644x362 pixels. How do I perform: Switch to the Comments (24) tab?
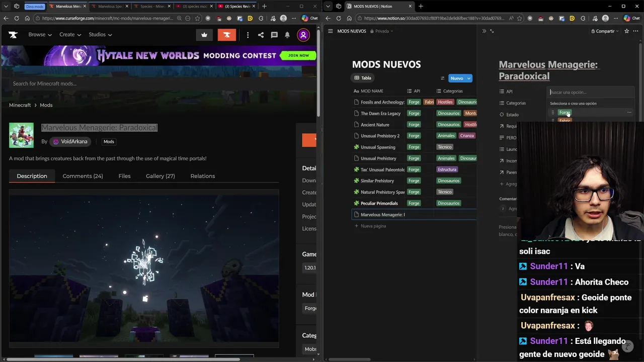(x=83, y=176)
